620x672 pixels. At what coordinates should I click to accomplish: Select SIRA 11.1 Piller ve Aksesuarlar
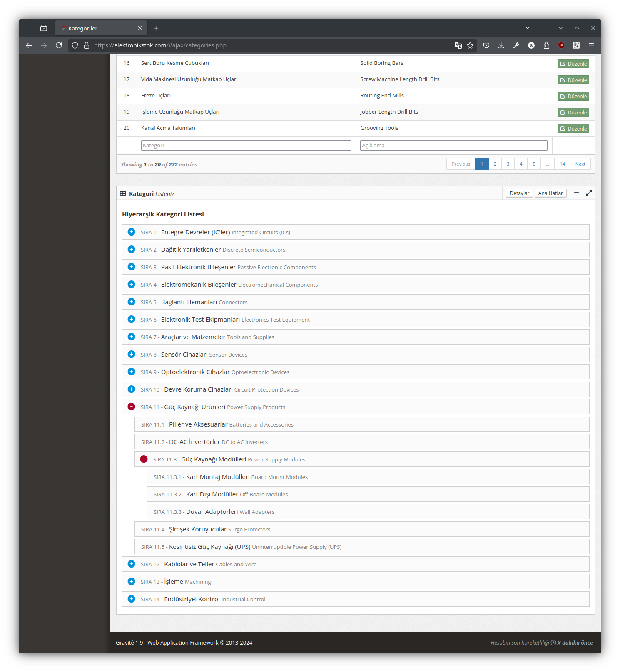[362, 424]
